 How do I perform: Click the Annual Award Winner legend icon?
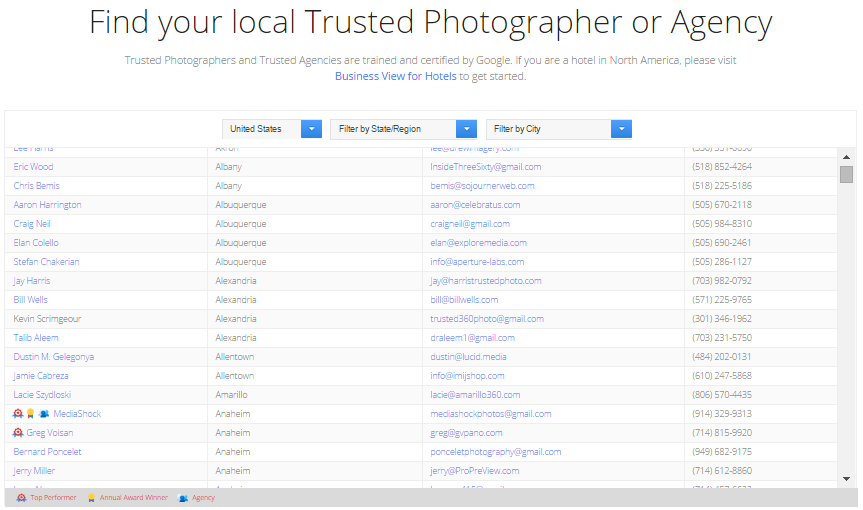coord(91,498)
